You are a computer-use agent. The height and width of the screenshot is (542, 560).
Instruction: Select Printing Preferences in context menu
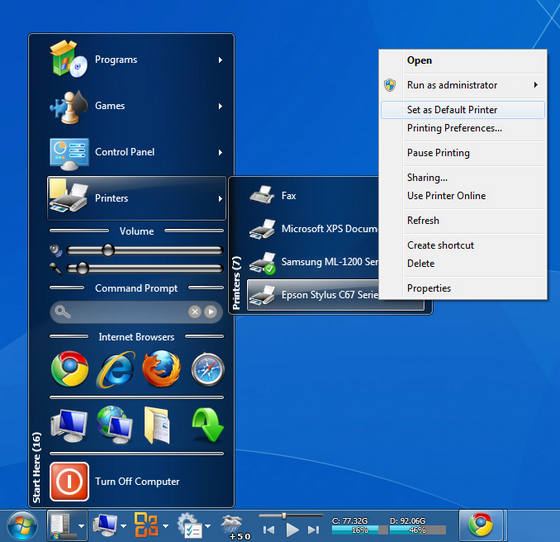click(x=454, y=128)
